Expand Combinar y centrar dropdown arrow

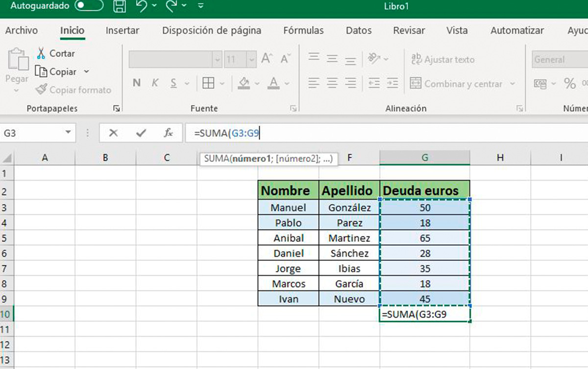[x=513, y=84]
